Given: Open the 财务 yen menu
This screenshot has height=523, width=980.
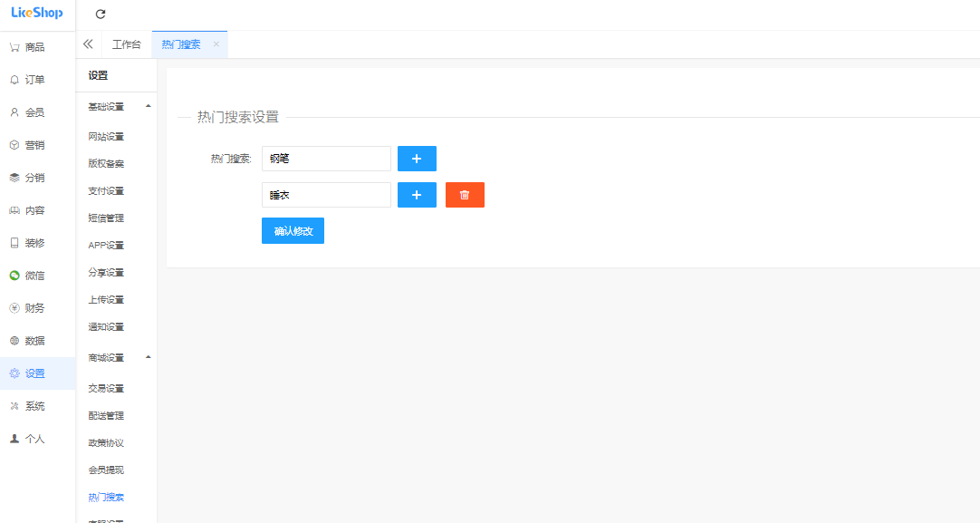Looking at the screenshot, I should [x=37, y=308].
